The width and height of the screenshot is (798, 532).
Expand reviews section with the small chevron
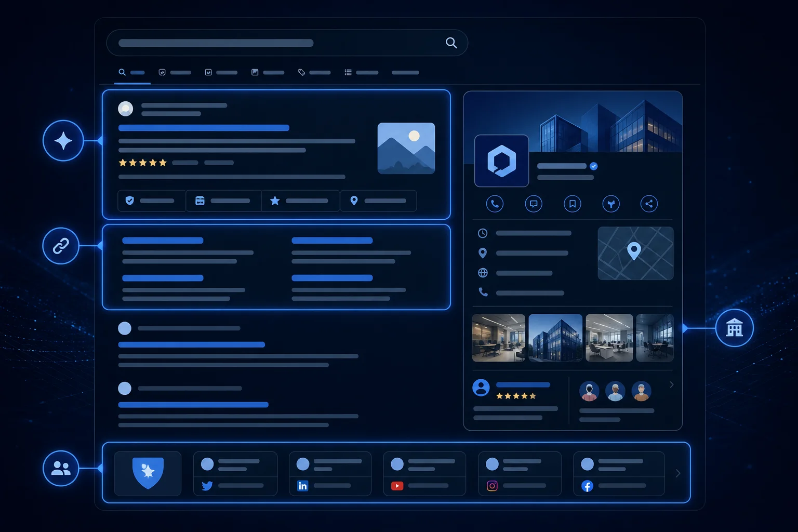coord(671,385)
